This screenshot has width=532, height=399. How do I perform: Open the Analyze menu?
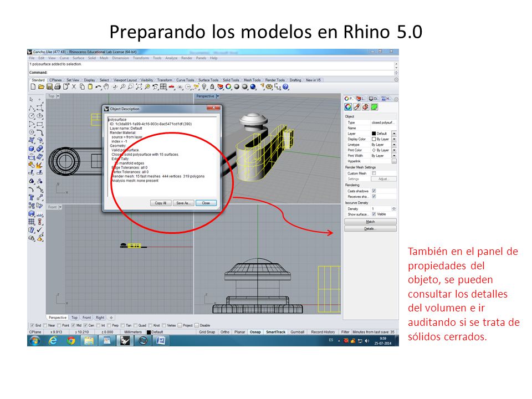[x=171, y=58]
